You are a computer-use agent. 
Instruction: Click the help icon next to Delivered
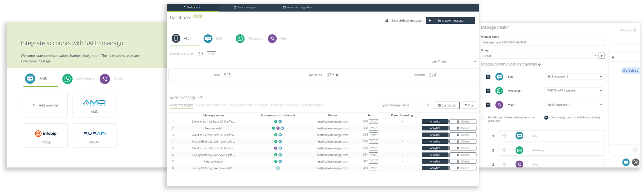pyautogui.click(x=337, y=75)
